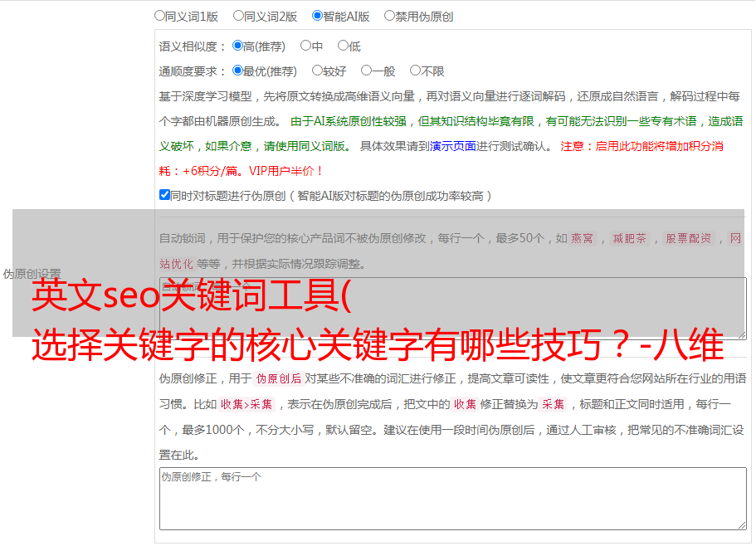756x546 pixels.
Task: Set 语义相似度 to 高(推荐)
Action: (237, 46)
